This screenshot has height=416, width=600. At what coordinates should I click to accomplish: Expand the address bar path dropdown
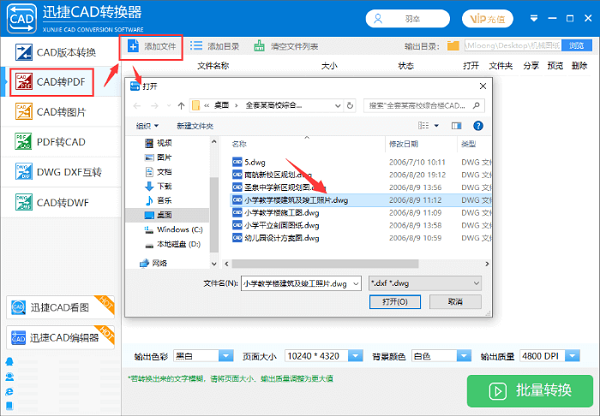338,106
